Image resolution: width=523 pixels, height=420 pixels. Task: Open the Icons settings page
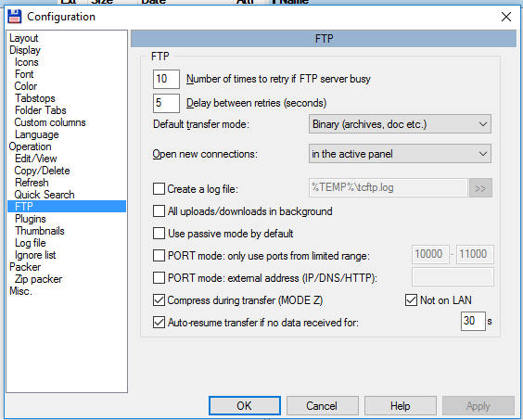point(26,62)
